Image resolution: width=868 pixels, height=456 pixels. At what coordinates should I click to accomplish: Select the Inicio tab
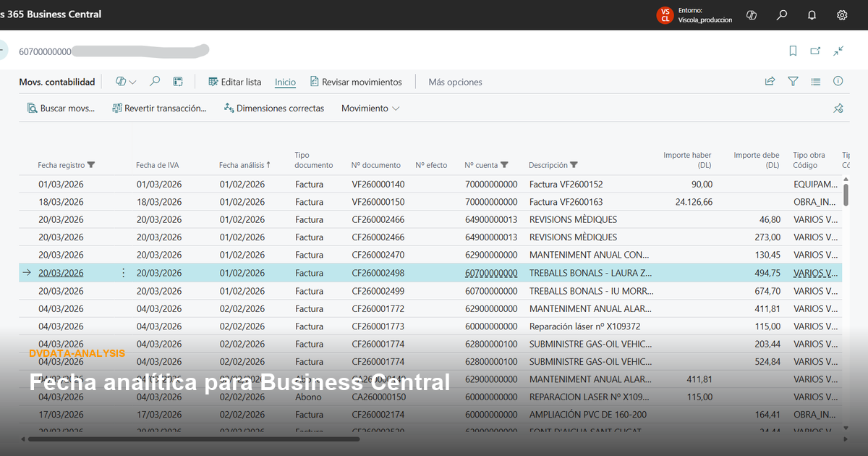coord(285,83)
